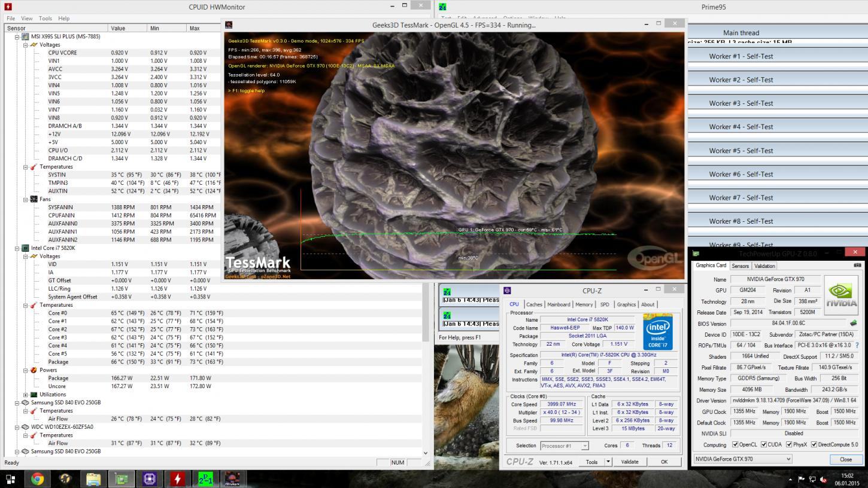Collapse the Powers node in HWMonitor
This screenshot has width=868, height=488.
pyautogui.click(x=26, y=370)
